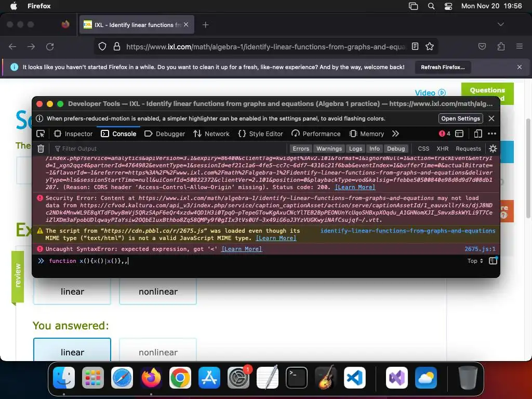The width and height of the screenshot is (532, 399).
Task: Open Learn More link for CORS error
Action: [x=355, y=187]
